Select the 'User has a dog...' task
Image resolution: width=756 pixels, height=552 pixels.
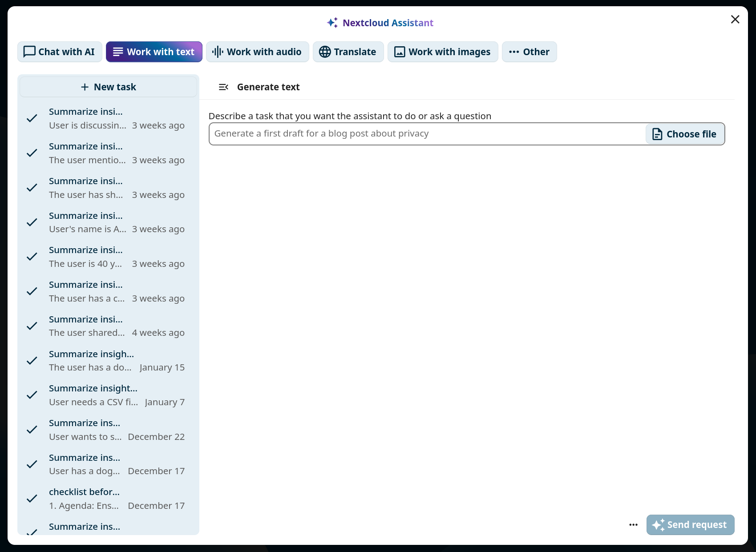[x=108, y=464]
